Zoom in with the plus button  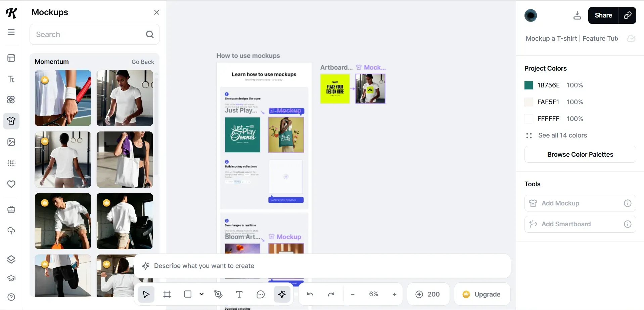[x=395, y=295]
